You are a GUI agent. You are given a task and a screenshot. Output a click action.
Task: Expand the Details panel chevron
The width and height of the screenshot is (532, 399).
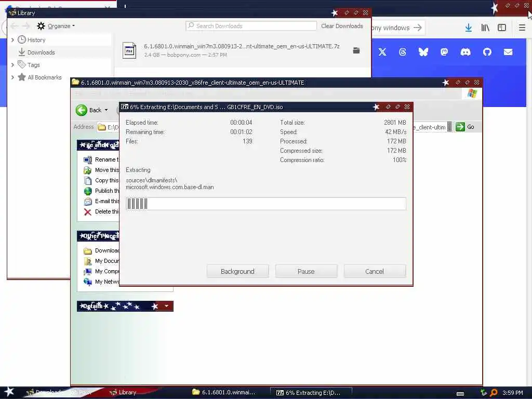[166, 306]
